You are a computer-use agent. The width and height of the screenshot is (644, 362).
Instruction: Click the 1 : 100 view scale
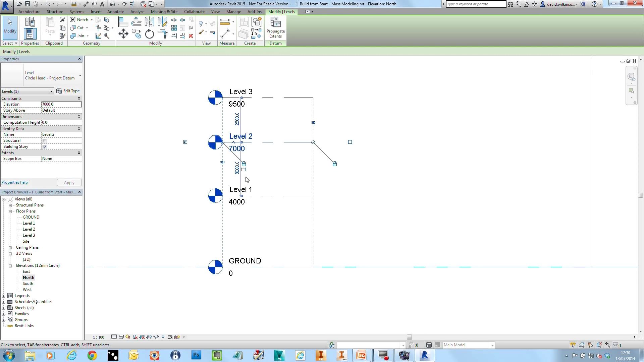tap(99, 337)
